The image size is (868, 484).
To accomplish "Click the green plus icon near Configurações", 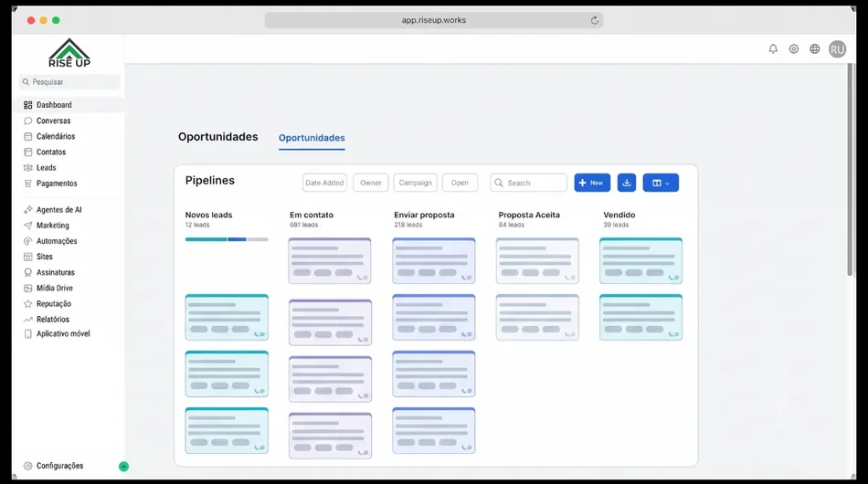I will coord(123,467).
